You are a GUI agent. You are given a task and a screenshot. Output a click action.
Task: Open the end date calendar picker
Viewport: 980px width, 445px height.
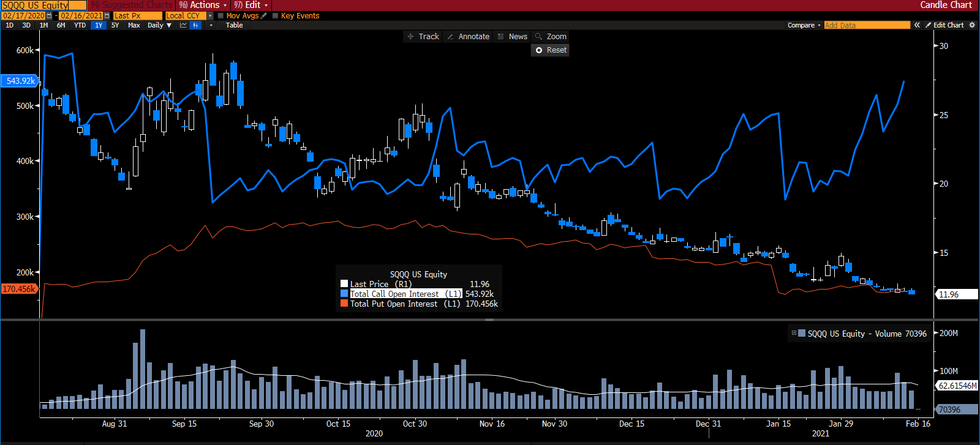click(x=107, y=16)
